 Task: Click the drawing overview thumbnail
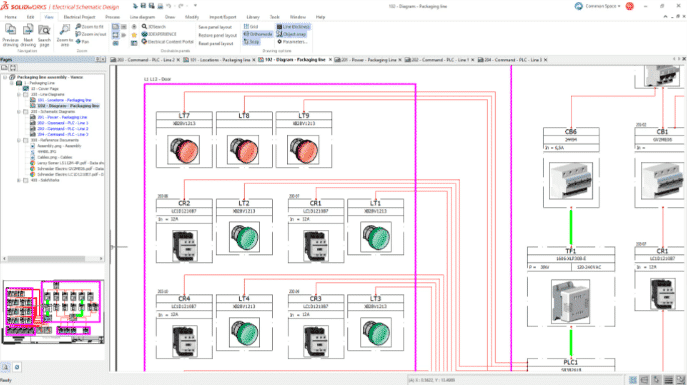(x=53, y=312)
